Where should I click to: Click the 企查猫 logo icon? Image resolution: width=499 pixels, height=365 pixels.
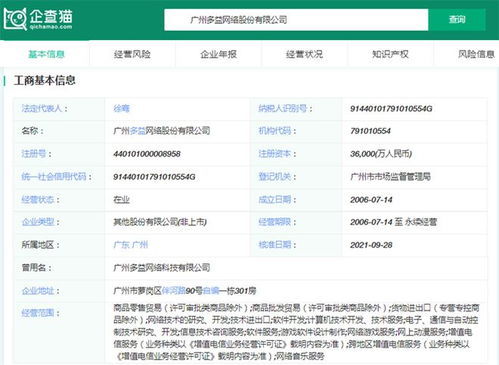pyautogui.click(x=15, y=19)
